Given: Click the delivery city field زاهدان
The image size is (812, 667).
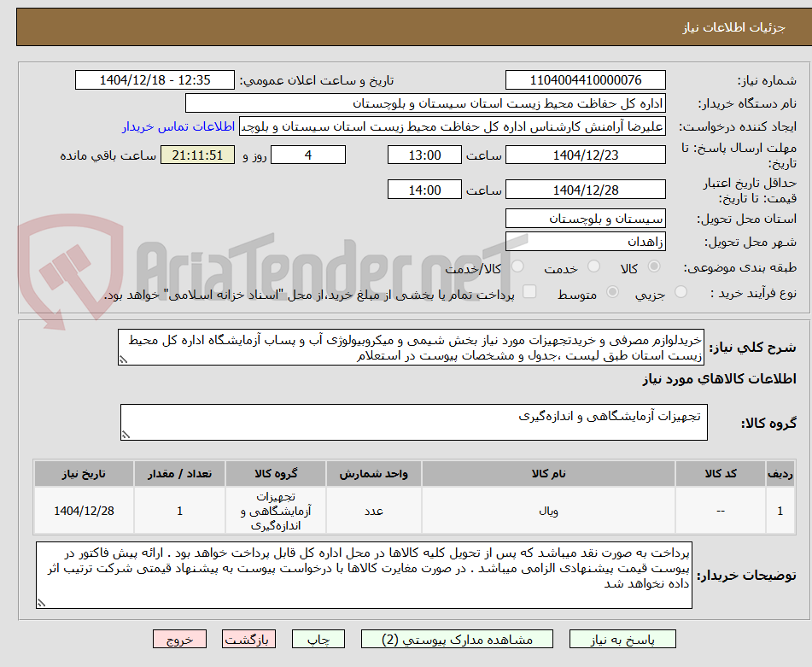Looking at the screenshot, I should coord(585,242).
